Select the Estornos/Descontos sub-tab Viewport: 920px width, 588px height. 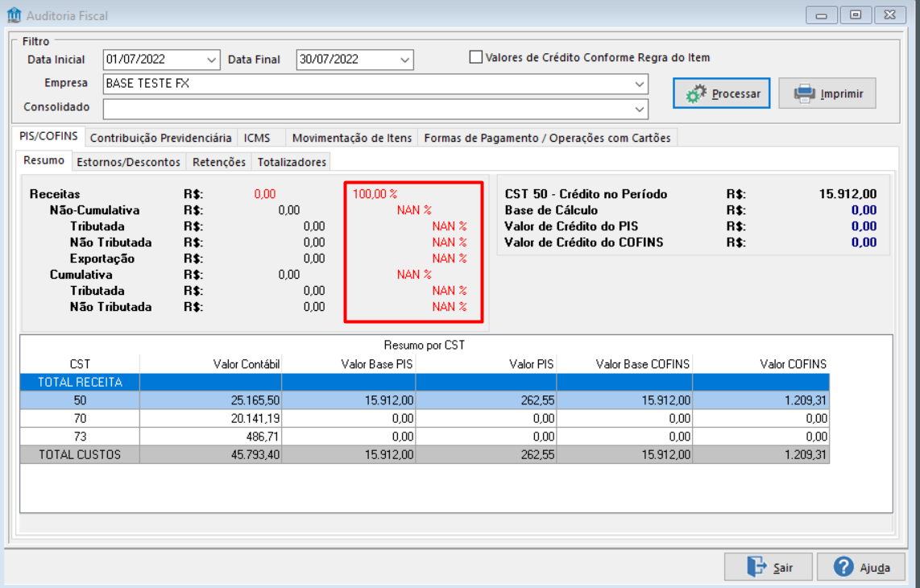[x=129, y=162]
